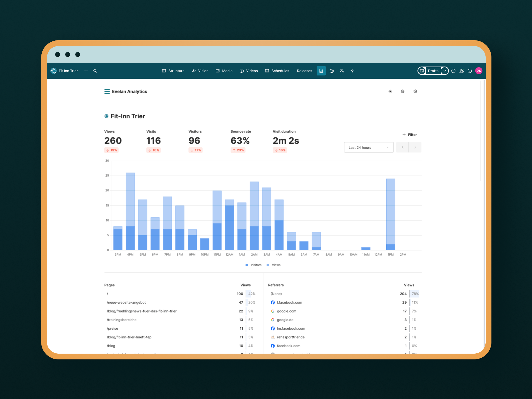The width and height of the screenshot is (532, 399).
Task: Click the AI sparkle star icon
Action: click(352, 71)
